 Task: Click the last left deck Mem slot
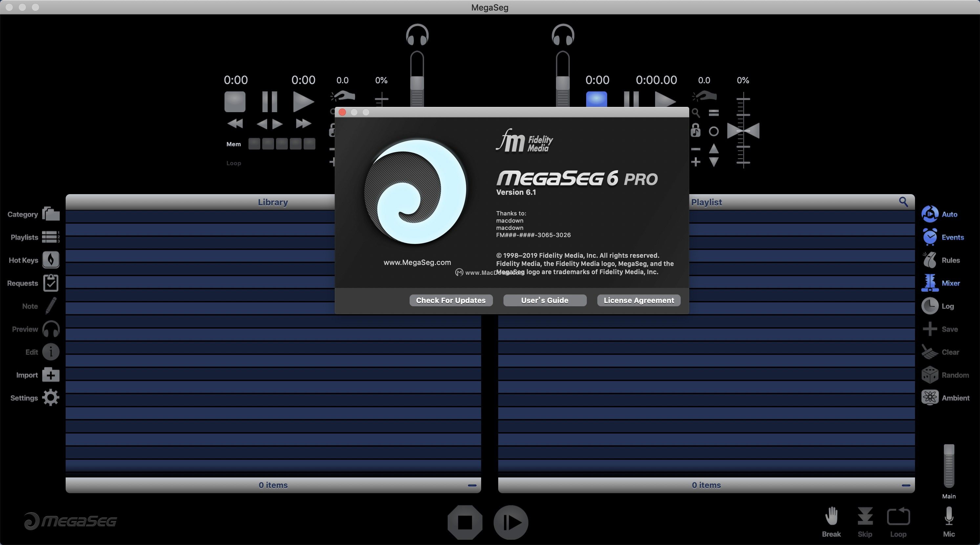coord(309,144)
